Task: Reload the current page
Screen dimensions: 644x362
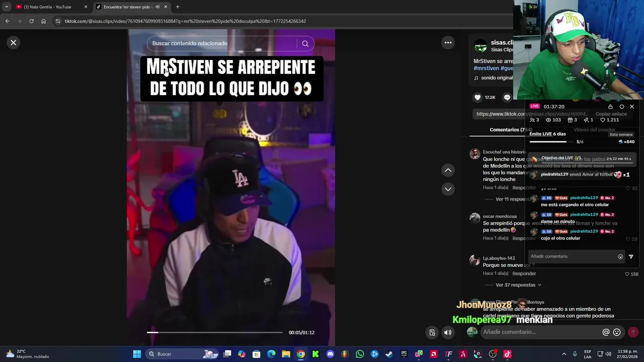Action: (x=31, y=21)
